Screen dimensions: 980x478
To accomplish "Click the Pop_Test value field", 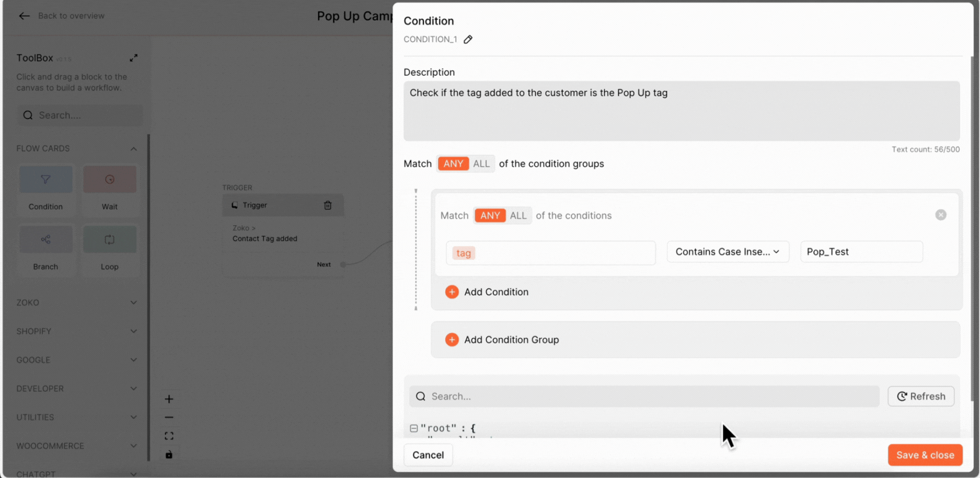I will pyautogui.click(x=861, y=252).
